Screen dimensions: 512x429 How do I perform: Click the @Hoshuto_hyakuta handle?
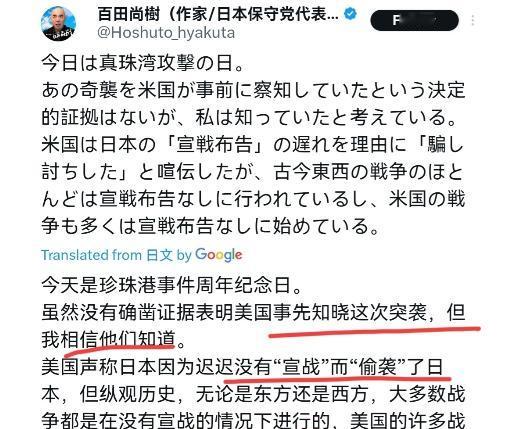(166, 33)
